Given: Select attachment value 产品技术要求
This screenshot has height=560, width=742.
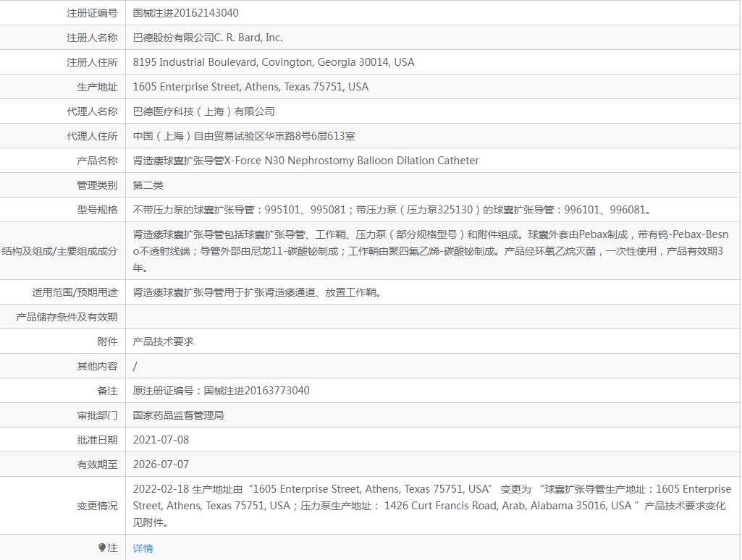Looking at the screenshot, I should tap(164, 341).
